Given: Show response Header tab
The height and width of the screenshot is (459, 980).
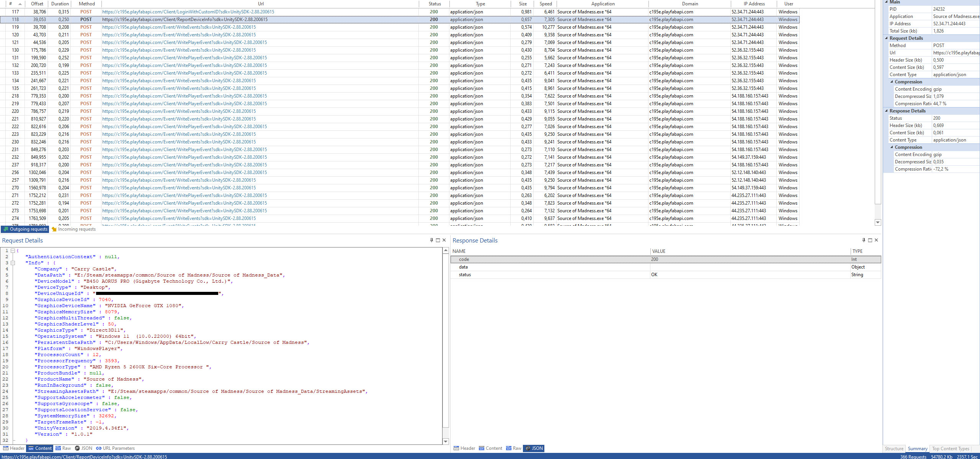Looking at the screenshot, I should [464, 448].
